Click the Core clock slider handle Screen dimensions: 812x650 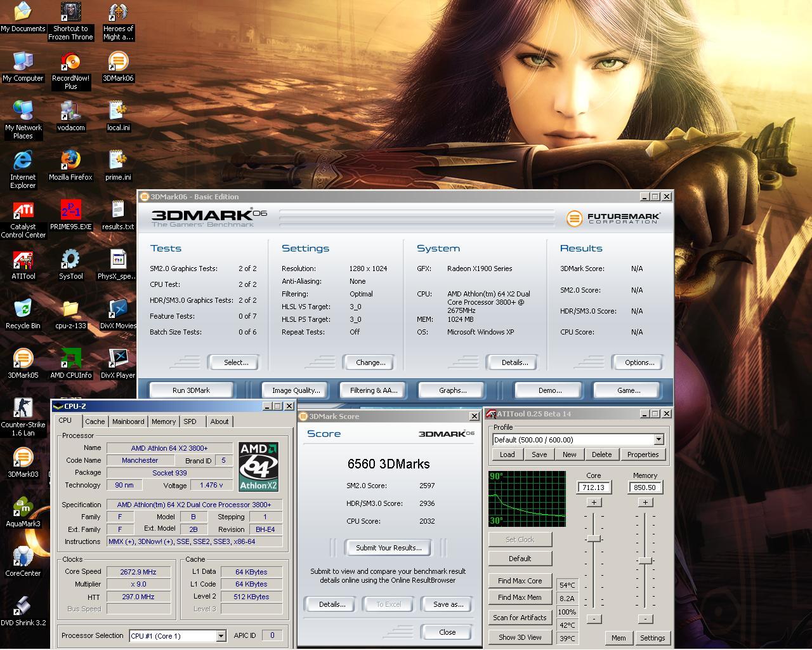click(594, 539)
